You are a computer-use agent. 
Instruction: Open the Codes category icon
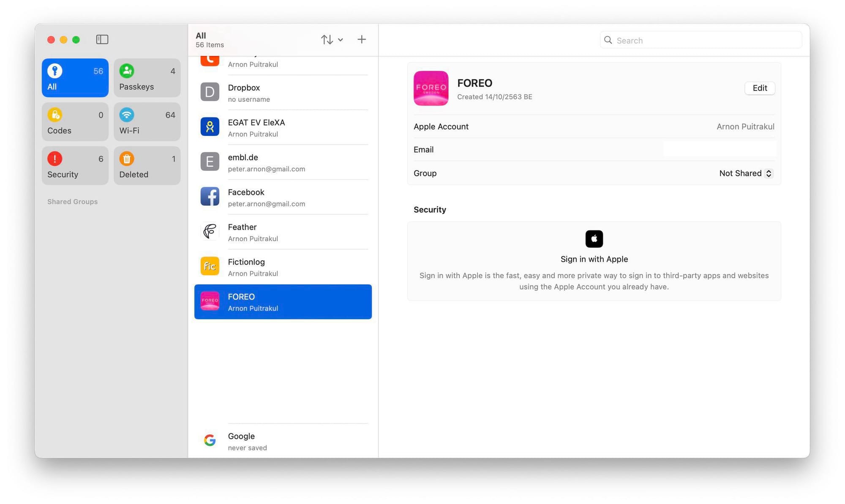tap(55, 115)
